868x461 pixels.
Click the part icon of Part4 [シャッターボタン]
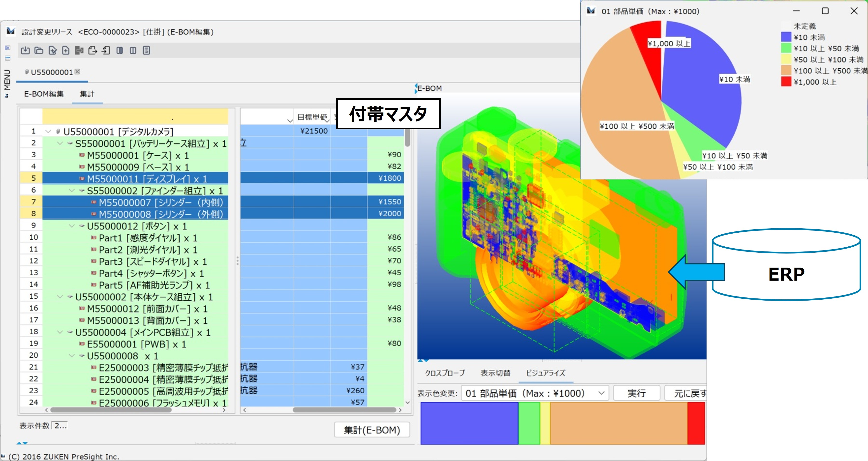[x=94, y=273]
